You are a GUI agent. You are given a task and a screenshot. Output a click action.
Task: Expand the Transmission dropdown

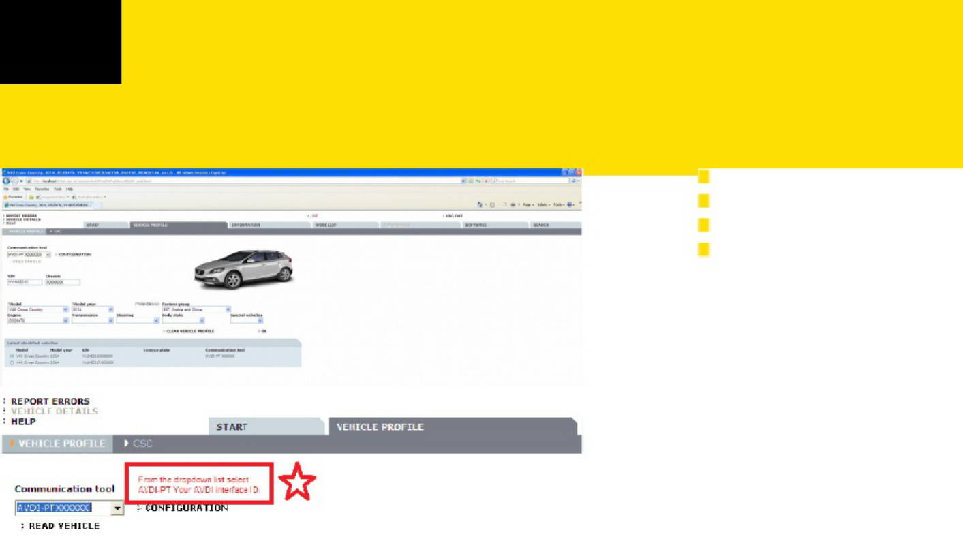point(93,320)
